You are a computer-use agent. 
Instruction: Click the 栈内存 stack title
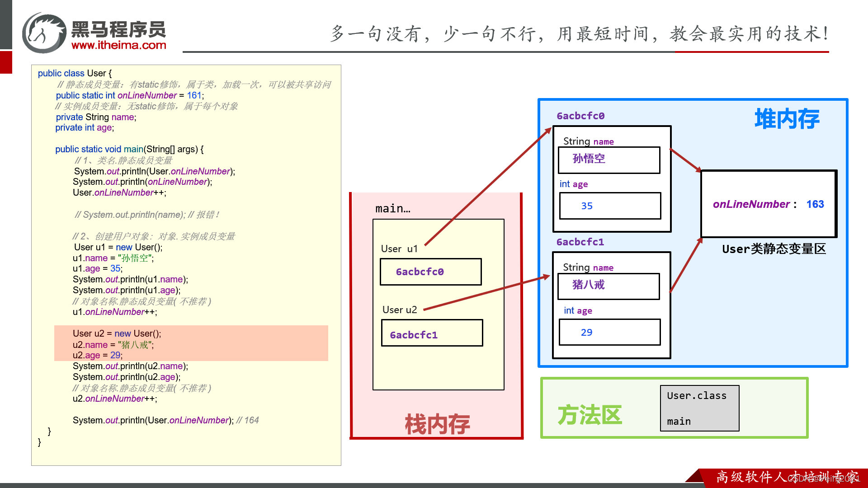coord(437,424)
